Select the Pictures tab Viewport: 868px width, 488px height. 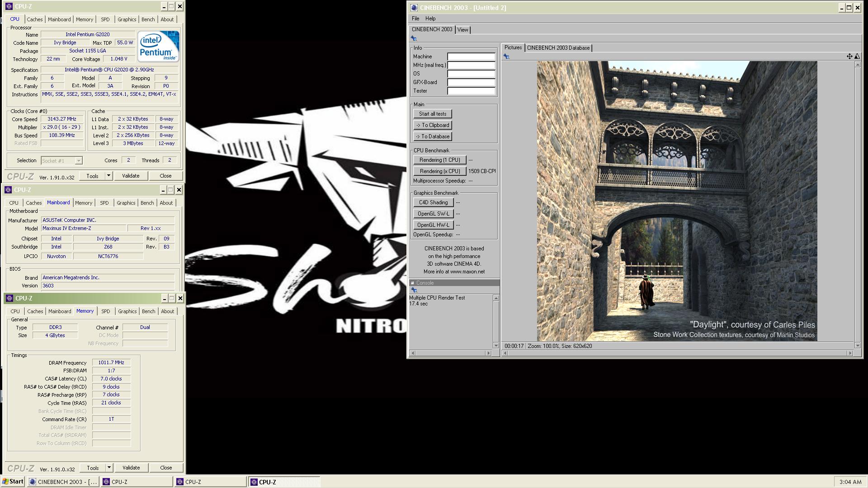click(x=513, y=47)
